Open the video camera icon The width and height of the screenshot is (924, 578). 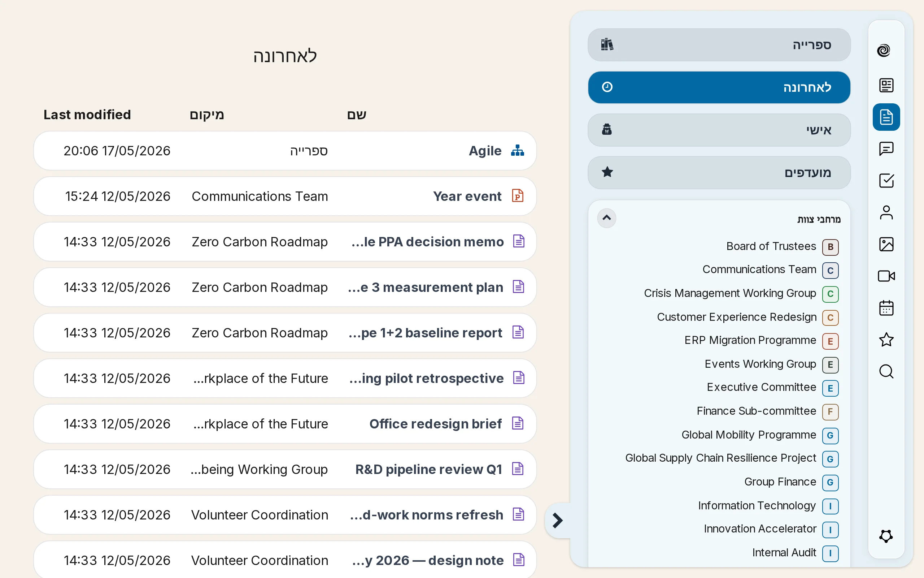(x=886, y=276)
